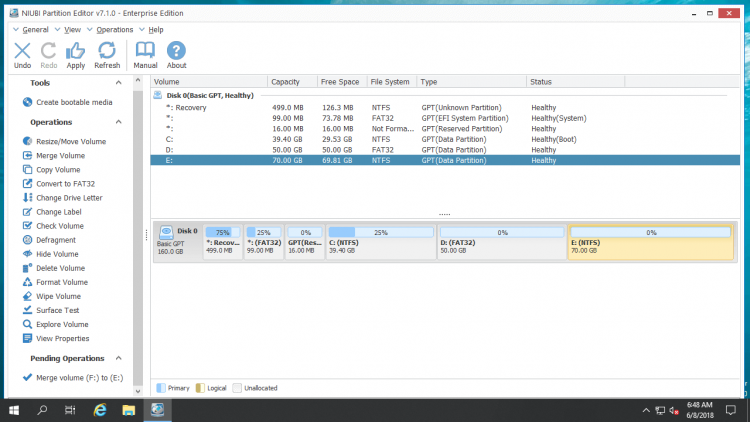Image resolution: width=750 pixels, height=422 pixels.
Task: Sort by Capacity column header
Action: click(292, 82)
